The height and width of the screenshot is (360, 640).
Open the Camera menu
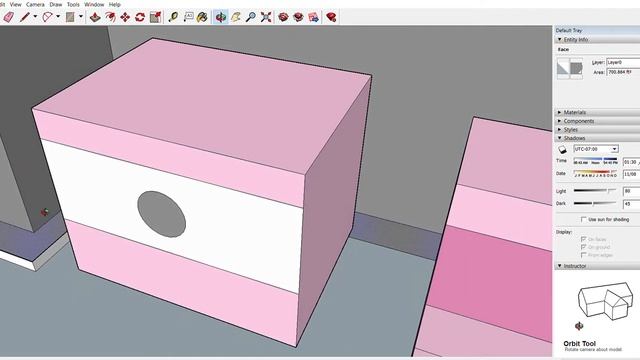35,4
